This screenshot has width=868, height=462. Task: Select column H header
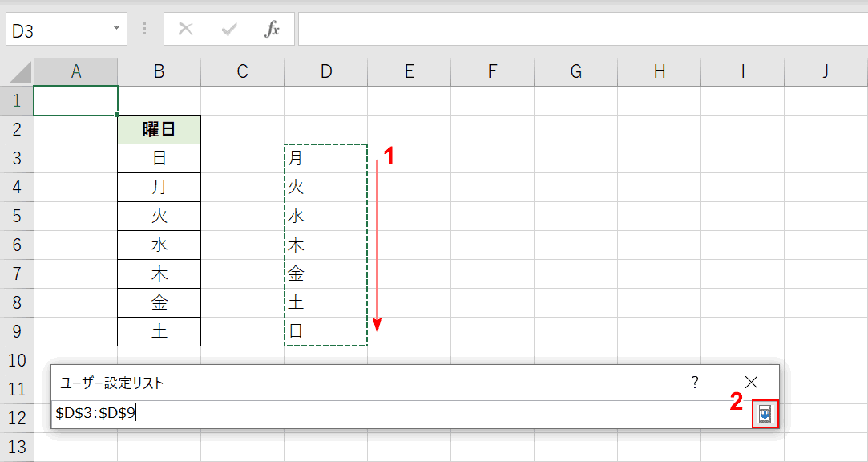pyautogui.click(x=660, y=72)
